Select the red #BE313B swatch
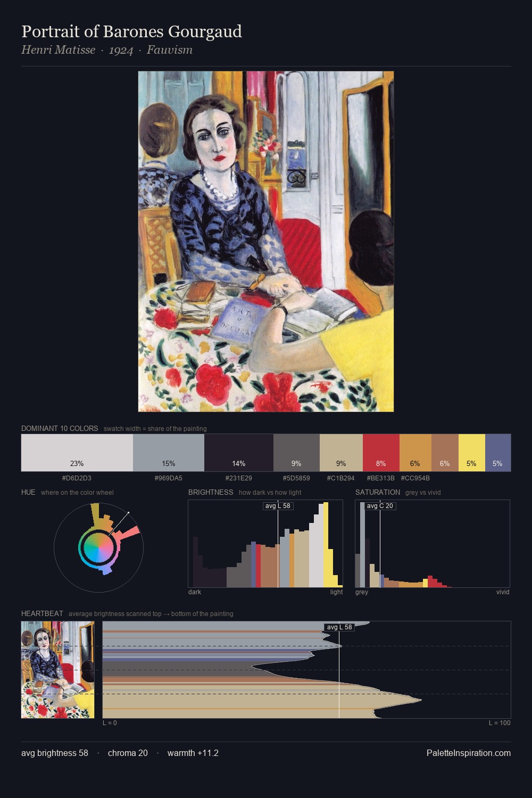 (381, 453)
